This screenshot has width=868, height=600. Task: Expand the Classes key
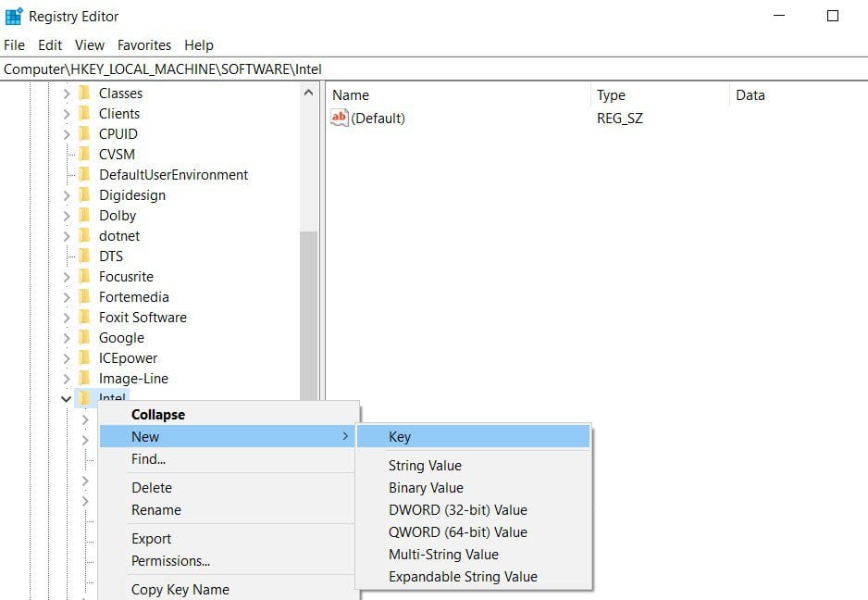tap(67, 94)
